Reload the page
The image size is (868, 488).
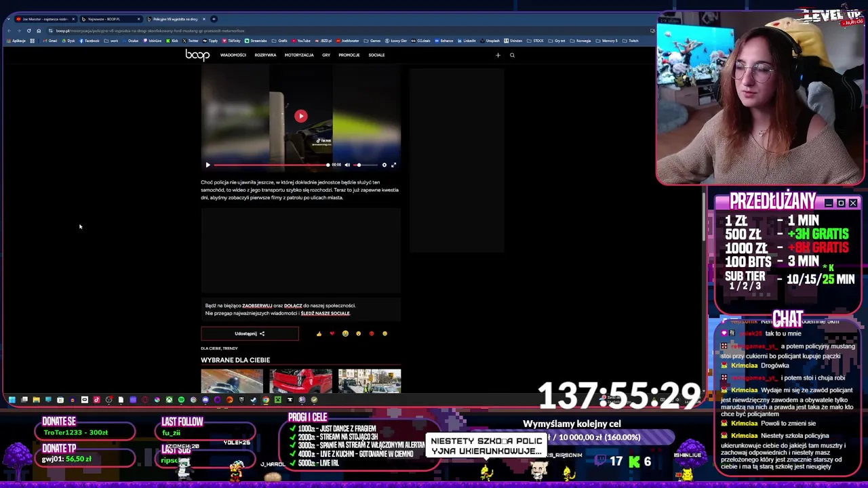pyautogui.click(x=28, y=30)
